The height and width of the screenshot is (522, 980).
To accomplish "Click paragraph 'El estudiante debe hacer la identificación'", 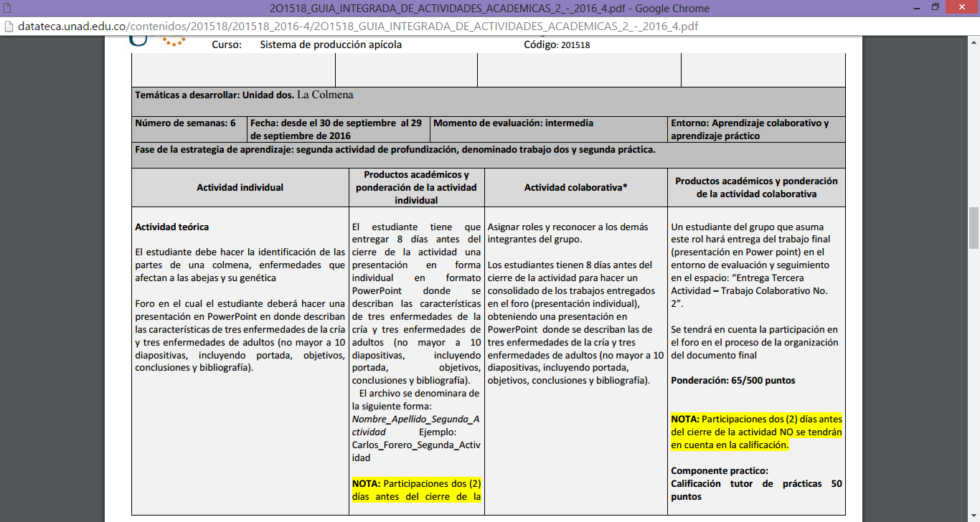I will point(240,265).
